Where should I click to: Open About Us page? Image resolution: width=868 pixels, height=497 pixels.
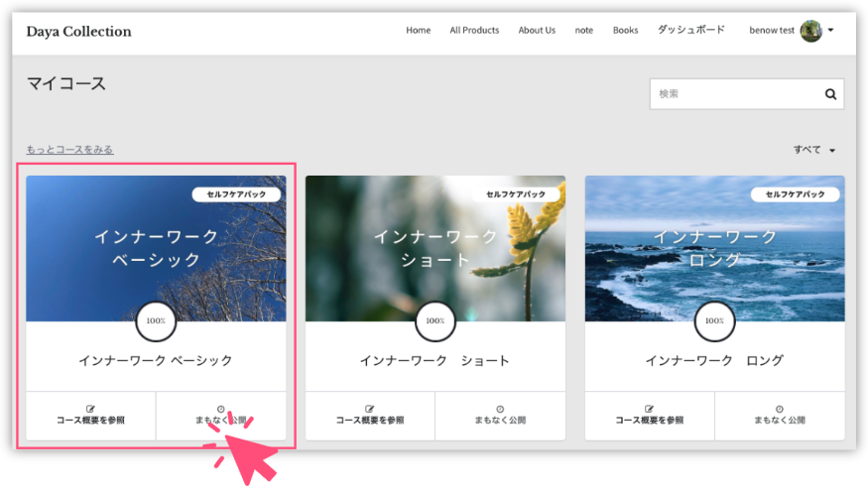click(537, 31)
